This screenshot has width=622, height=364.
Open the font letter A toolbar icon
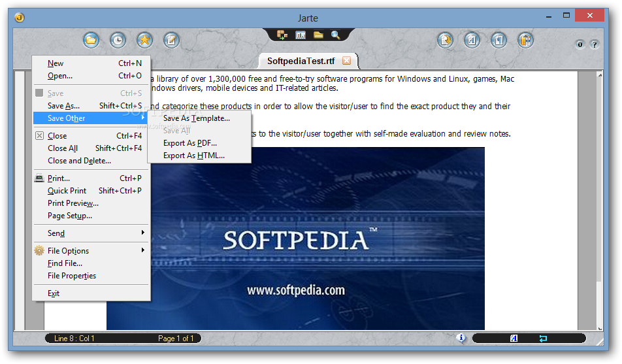[472, 40]
